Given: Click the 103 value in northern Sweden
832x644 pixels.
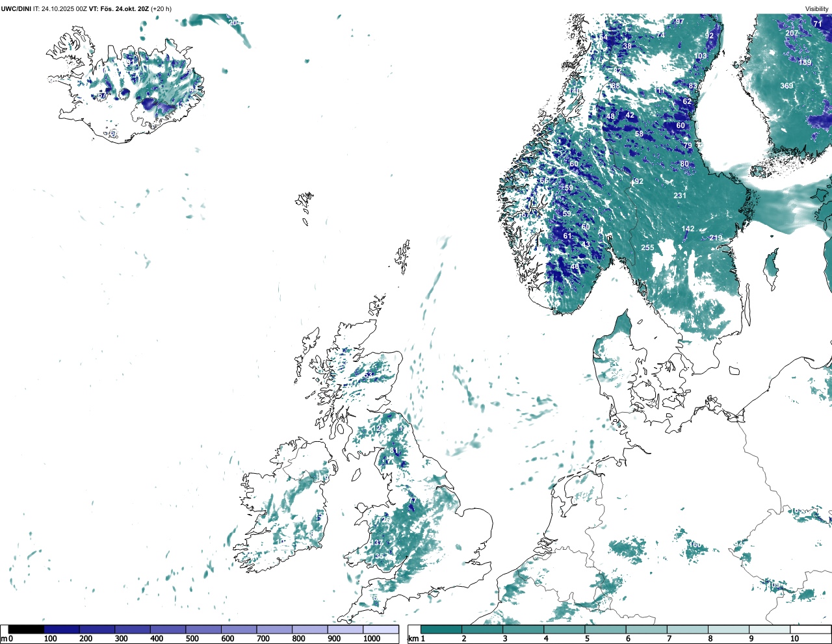Looking at the screenshot, I should click(700, 56).
